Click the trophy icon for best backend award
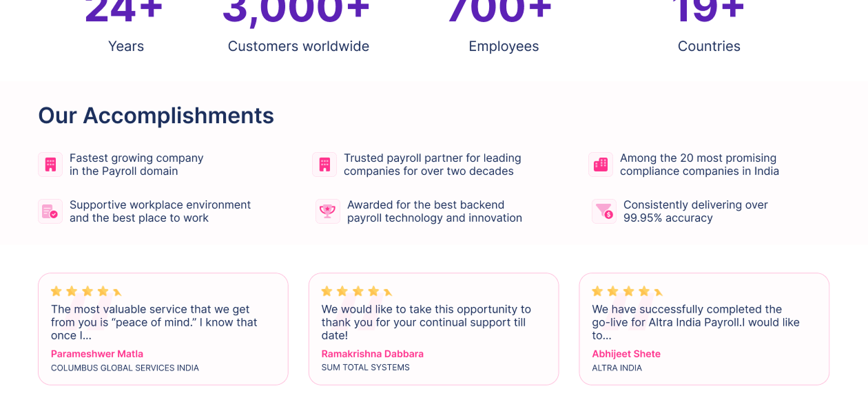This screenshot has height=413, width=868. [328, 211]
